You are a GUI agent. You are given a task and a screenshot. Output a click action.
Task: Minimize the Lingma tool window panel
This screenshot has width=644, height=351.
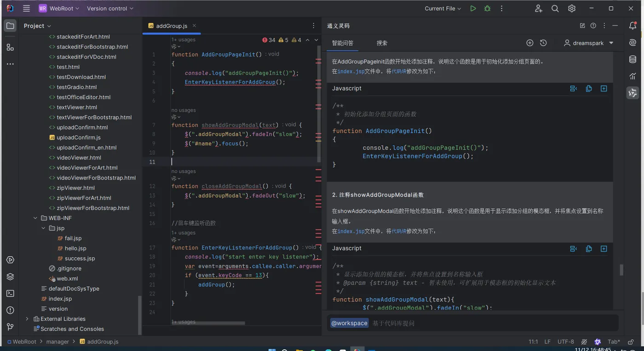coord(615,26)
